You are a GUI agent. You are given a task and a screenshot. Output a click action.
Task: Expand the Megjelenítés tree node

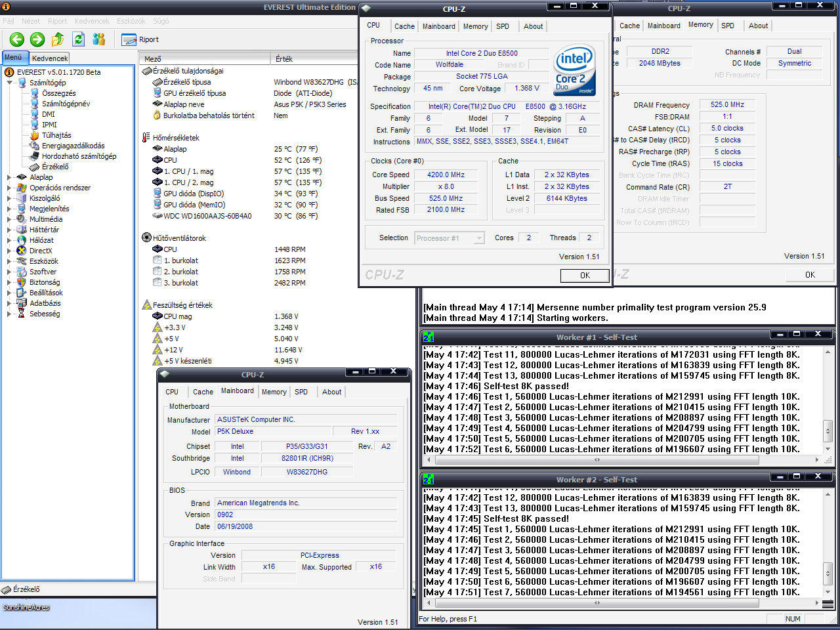[x=9, y=209]
